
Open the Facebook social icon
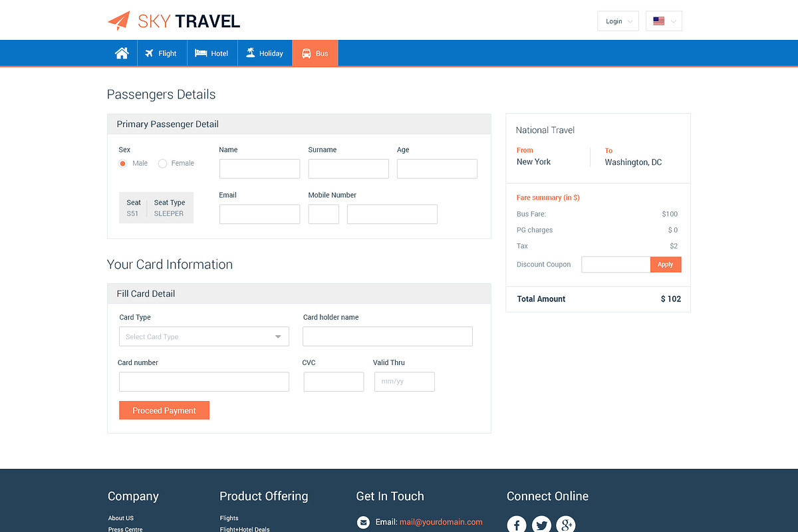(517, 525)
